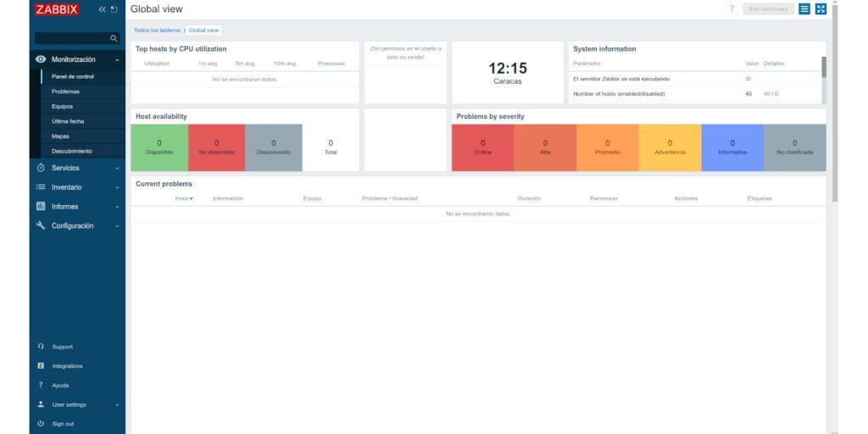Click the Informes chart icon
Screen dimensions: 868x434
tap(41, 207)
